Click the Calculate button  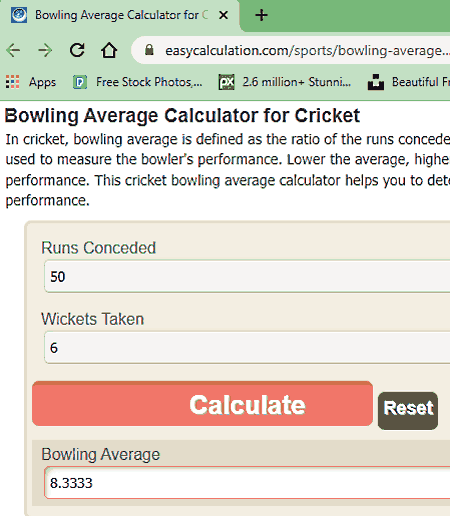coord(202,404)
